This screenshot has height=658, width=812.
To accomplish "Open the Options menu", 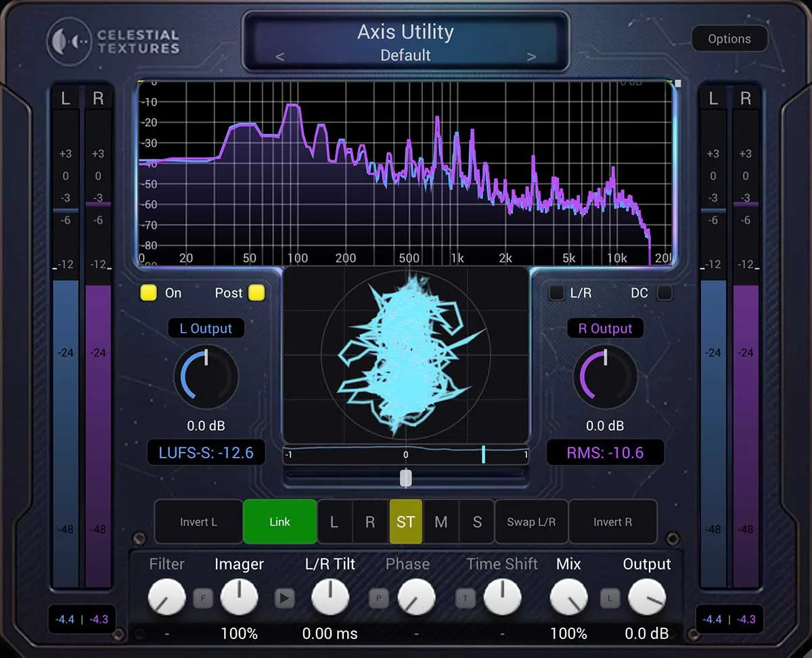I will [x=729, y=39].
